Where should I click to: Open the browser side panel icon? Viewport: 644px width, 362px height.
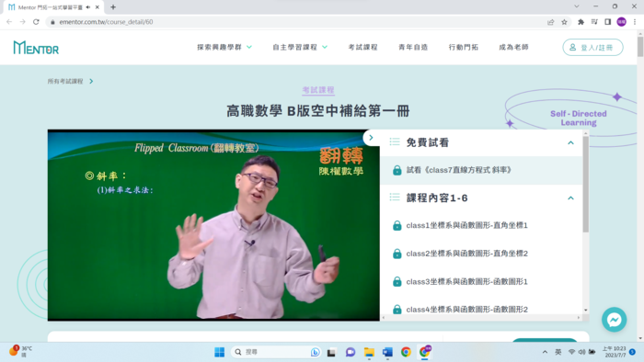click(608, 22)
